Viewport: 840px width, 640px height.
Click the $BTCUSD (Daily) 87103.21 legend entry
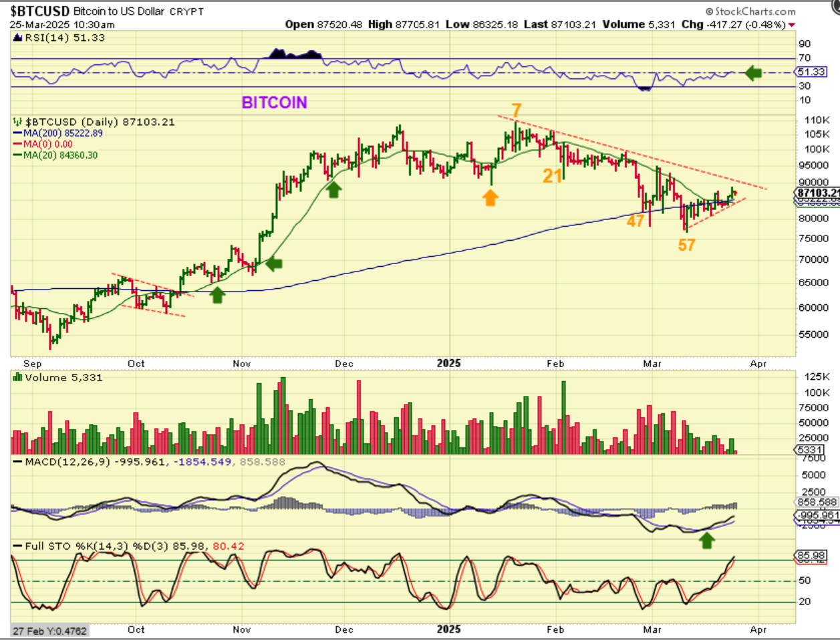click(x=100, y=122)
